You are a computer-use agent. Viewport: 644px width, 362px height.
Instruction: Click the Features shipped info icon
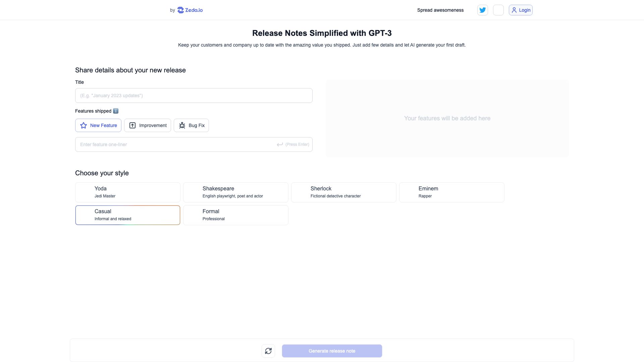click(x=116, y=111)
